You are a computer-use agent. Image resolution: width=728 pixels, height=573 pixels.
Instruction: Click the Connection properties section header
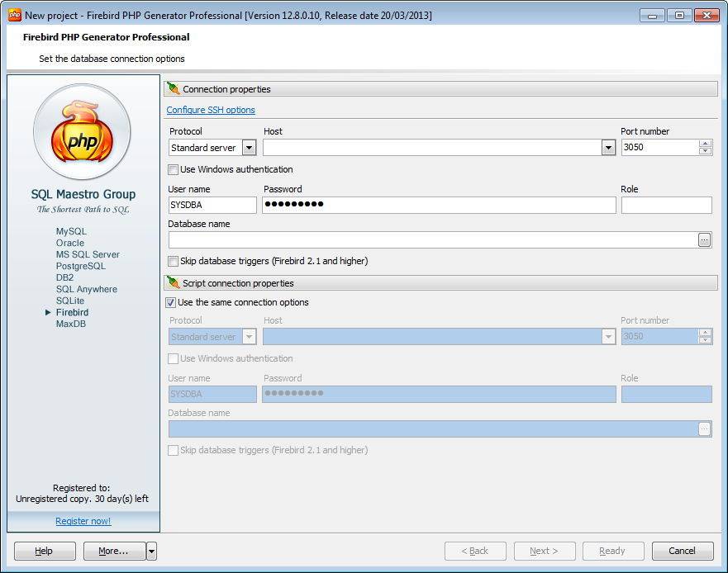click(440, 89)
